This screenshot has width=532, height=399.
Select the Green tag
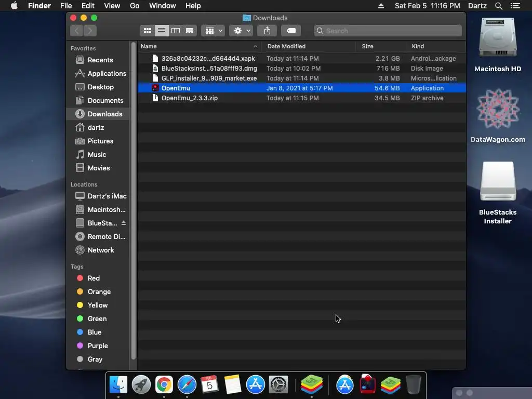(98, 319)
